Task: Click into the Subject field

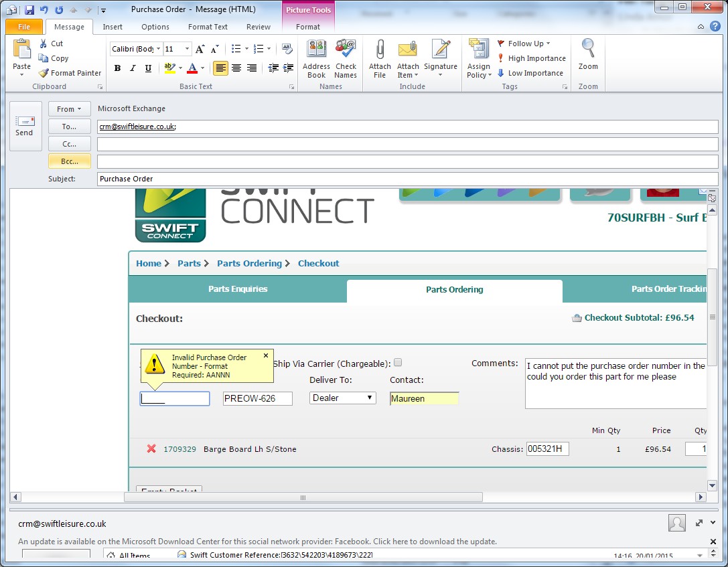Action: click(x=407, y=179)
